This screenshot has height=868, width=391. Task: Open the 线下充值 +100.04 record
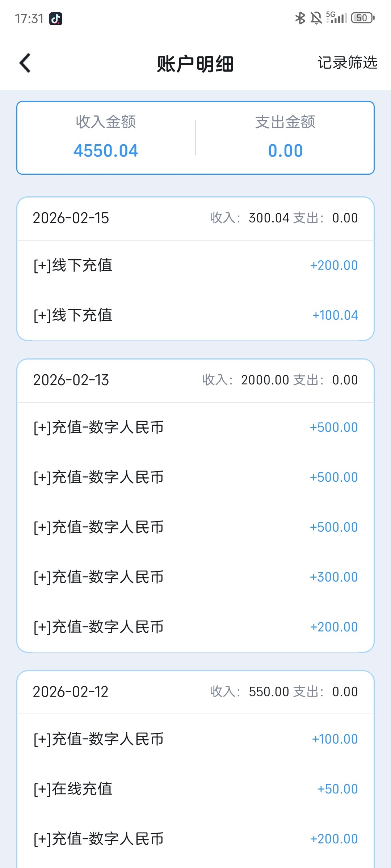195,315
